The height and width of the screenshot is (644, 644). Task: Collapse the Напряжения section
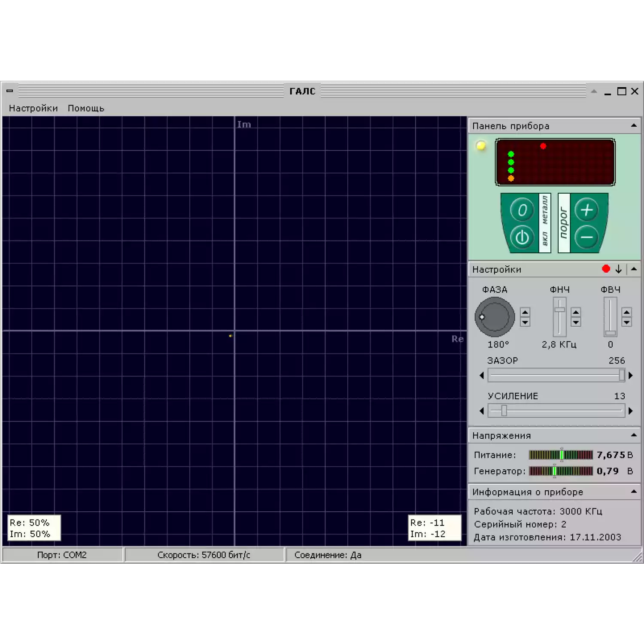[634, 435]
